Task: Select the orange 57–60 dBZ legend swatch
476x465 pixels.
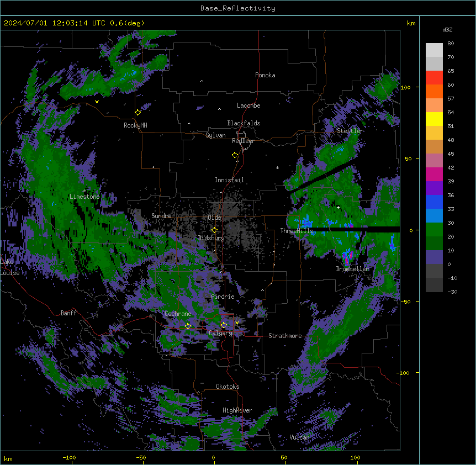Action: pyautogui.click(x=434, y=92)
